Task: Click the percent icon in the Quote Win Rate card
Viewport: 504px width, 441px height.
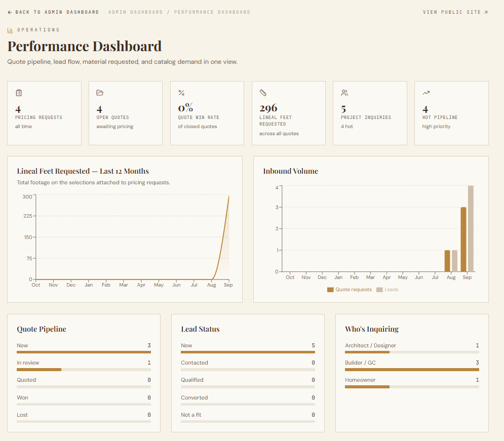Action: pyautogui.click(x=181, y=93)
